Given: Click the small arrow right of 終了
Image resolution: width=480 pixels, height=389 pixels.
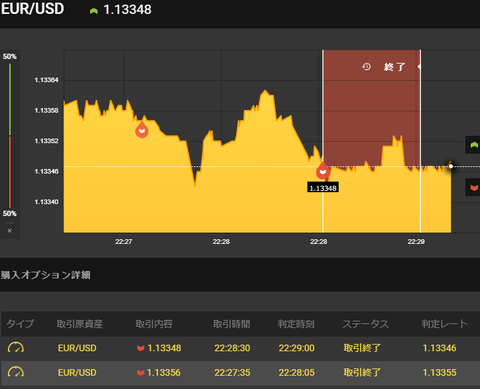Looking at the screenshot, I should (419, 67).
